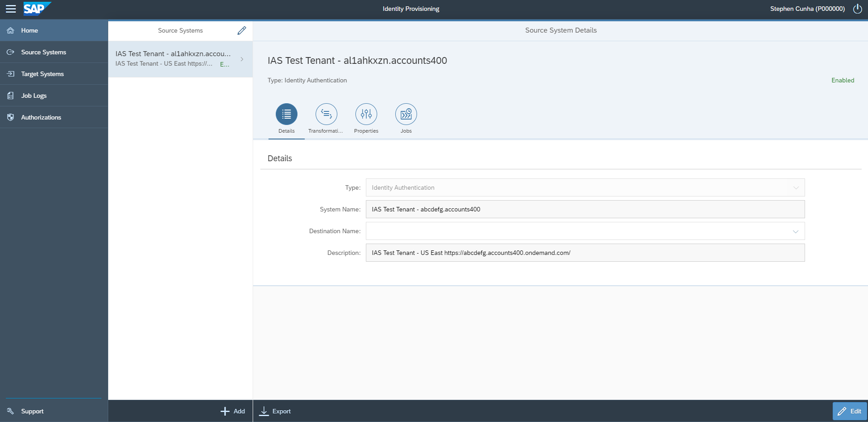The height and width of the screenshot is (422, 868).
Task: Click the Target Systems arrow icon
Action: pyautogui.click(x=10, y=74)
